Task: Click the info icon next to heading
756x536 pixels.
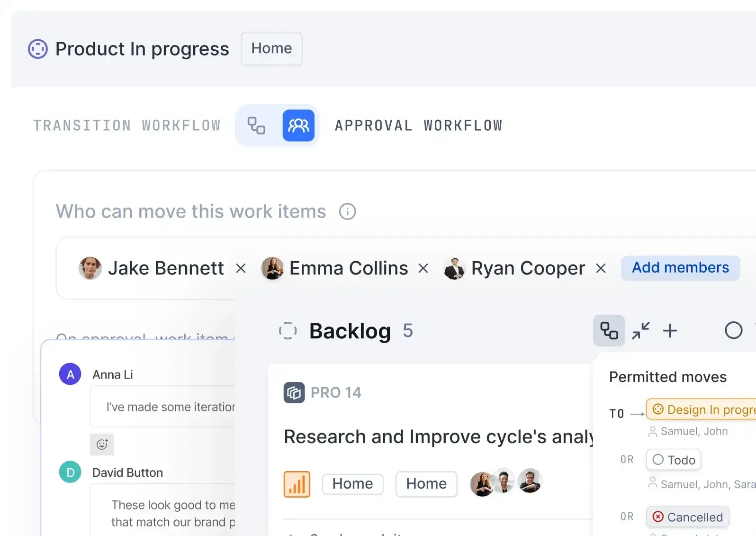Action: pyautogui.click(x=347, y=211)
